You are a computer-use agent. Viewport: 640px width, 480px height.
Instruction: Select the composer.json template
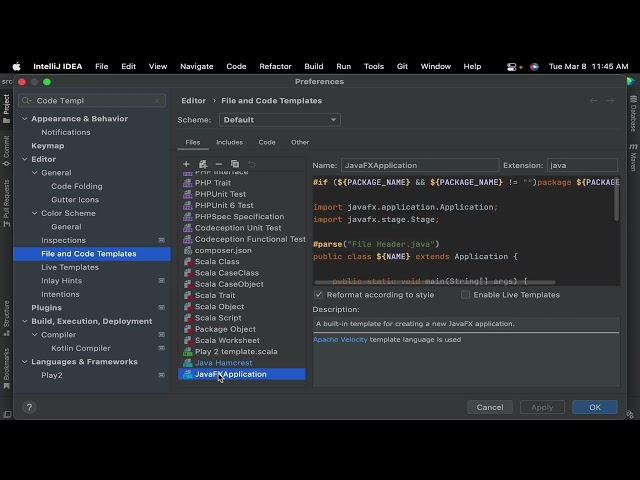pyautogui.click(x=242, y=250)
